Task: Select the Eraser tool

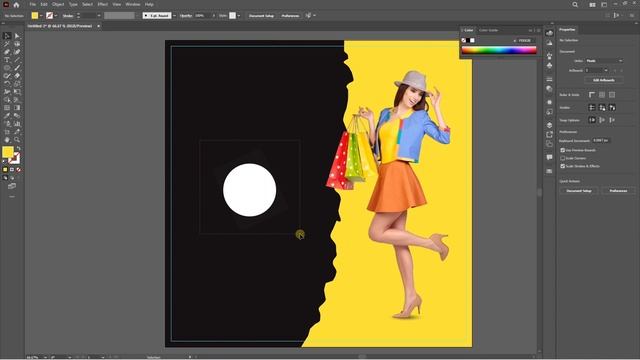Action: point(17,76)
